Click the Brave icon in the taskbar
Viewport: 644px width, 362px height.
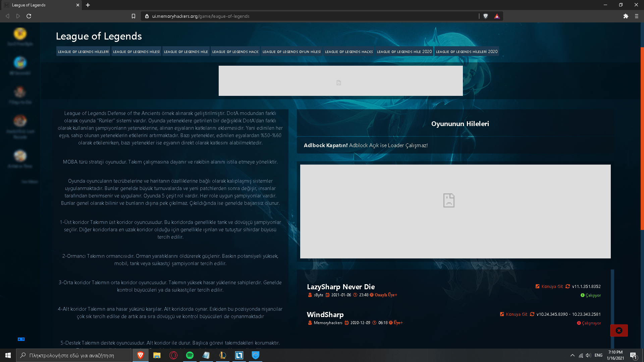pyautogui.click(x=141, y=355)
